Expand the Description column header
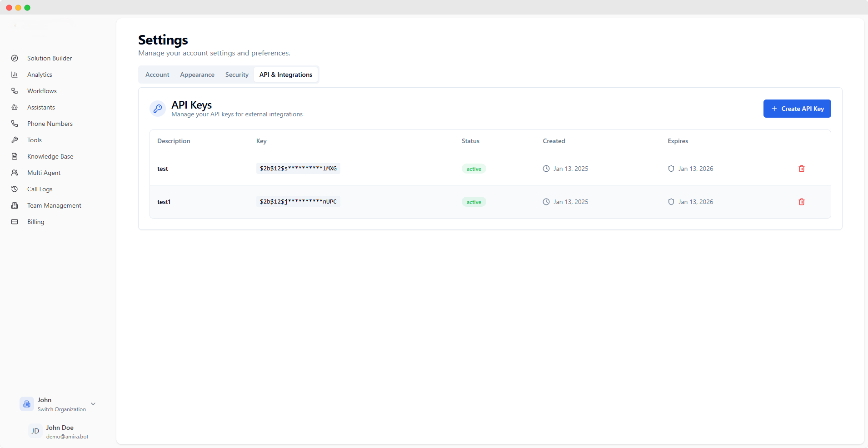This screenshot has width=868, height=448. [173, 141]
